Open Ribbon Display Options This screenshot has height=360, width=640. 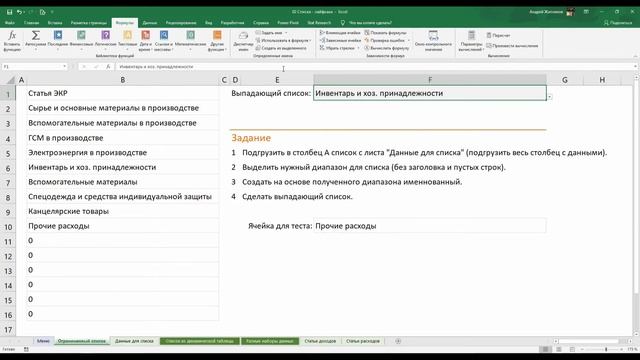coord(586,12)
